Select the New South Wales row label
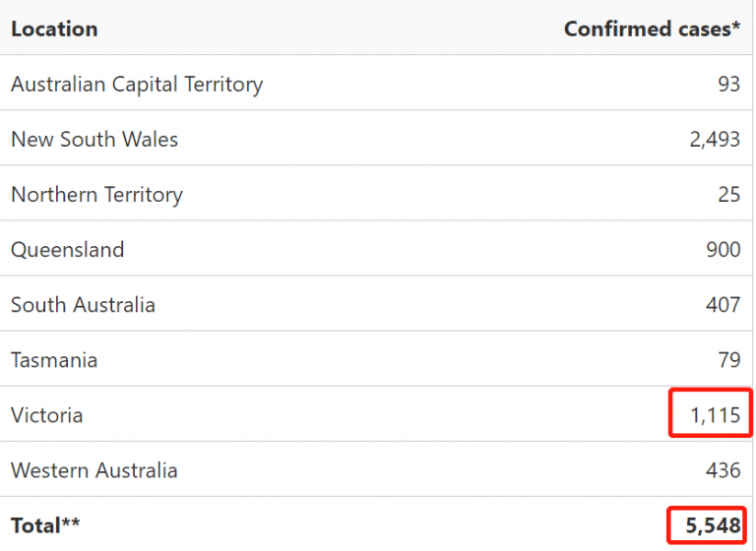756x551 pixels. (x=94, y=140)
